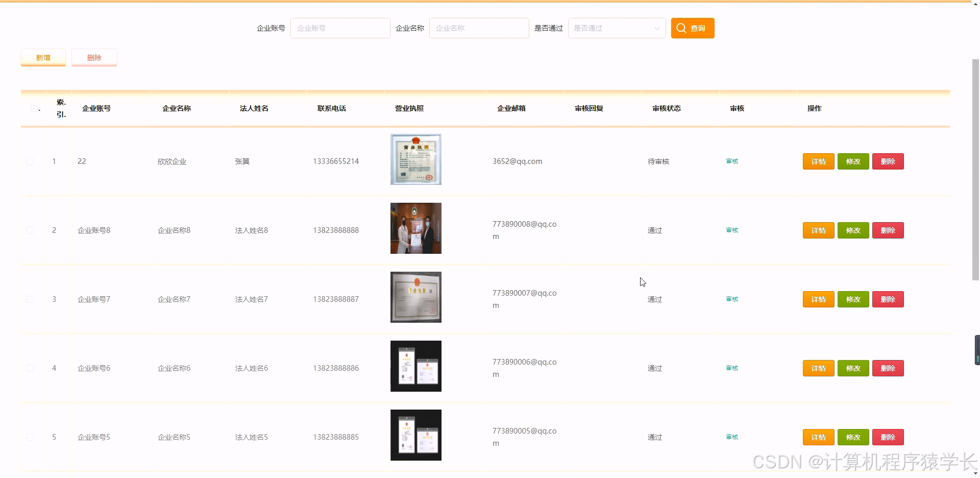
Task: Open the business license thumbnail for 企业账号8
Action: point(415,228)
